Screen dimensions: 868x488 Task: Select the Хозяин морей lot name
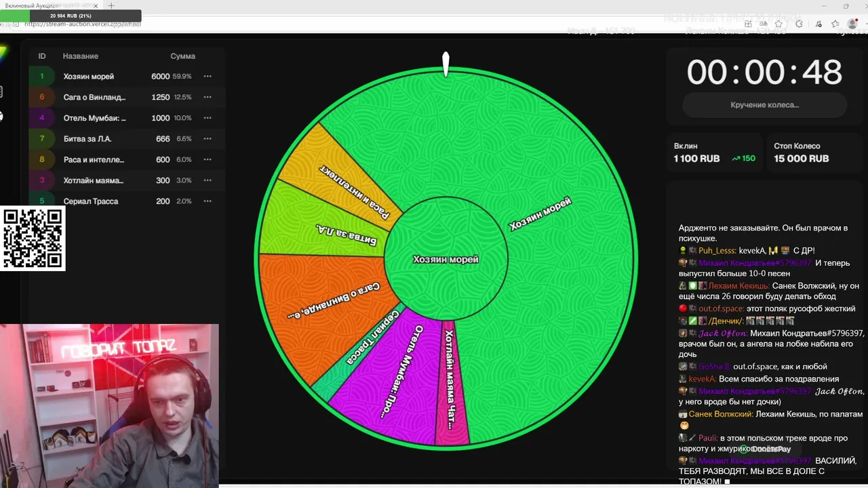(x=89, y=77)
